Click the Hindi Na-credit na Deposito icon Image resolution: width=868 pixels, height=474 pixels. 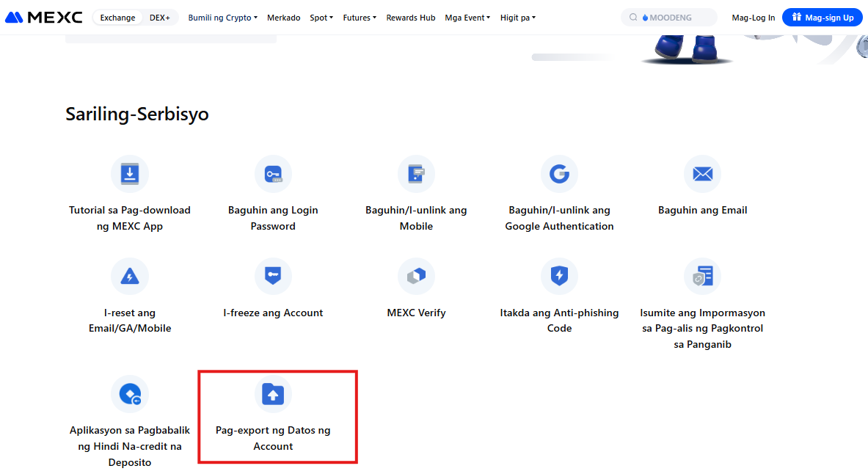[130, 394]
